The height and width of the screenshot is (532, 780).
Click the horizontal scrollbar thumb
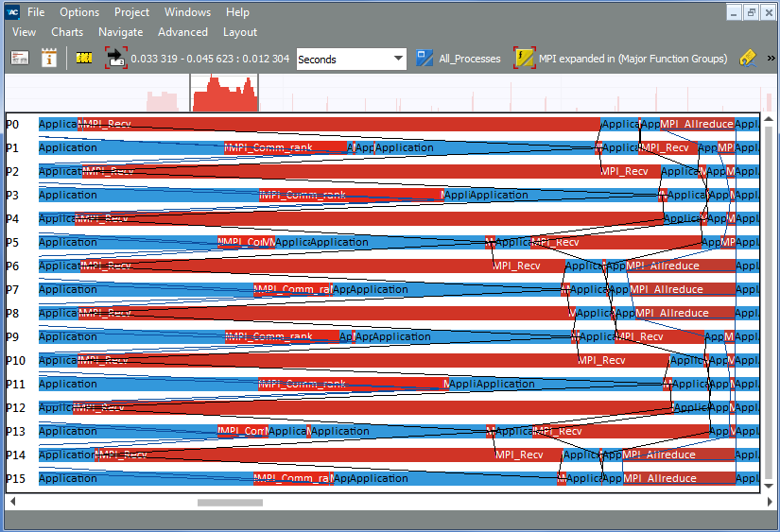click(x=230, y=503)
